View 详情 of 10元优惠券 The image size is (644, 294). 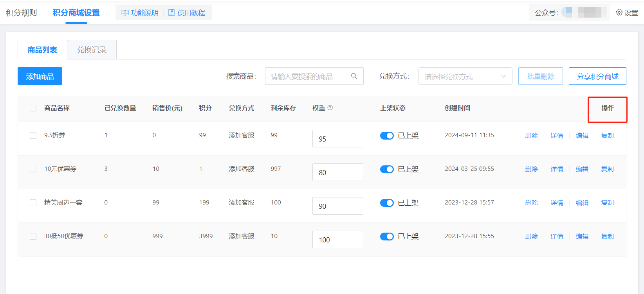(557, 169)
